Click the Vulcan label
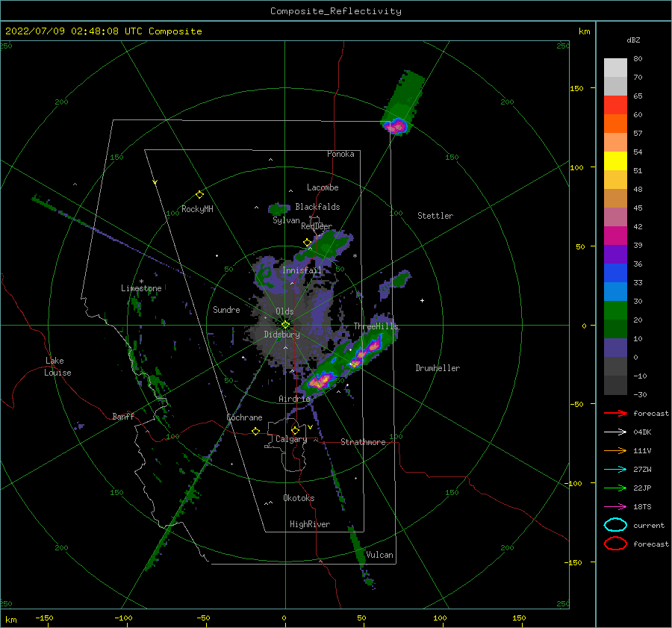The width and height of the screenshot is (672, 628). (x=379, y=555)
